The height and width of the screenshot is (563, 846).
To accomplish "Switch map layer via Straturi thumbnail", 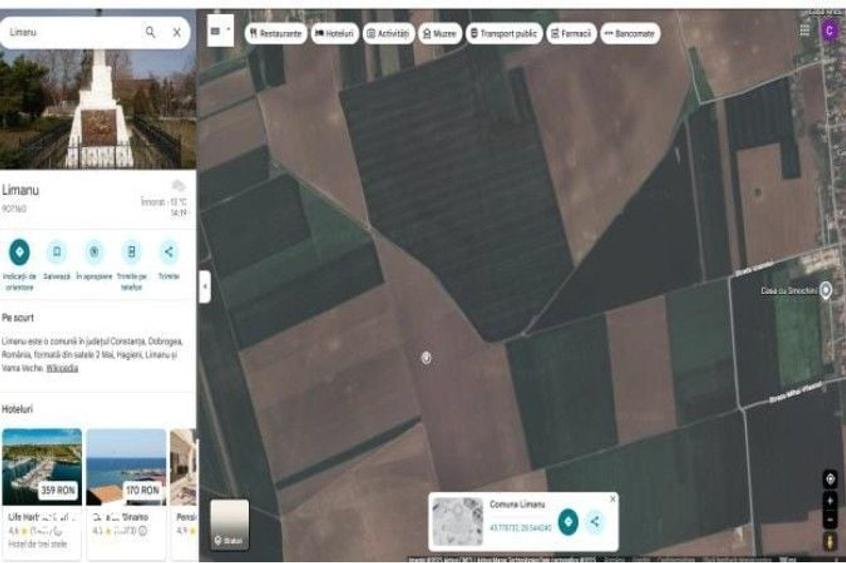I will [229, 524].
